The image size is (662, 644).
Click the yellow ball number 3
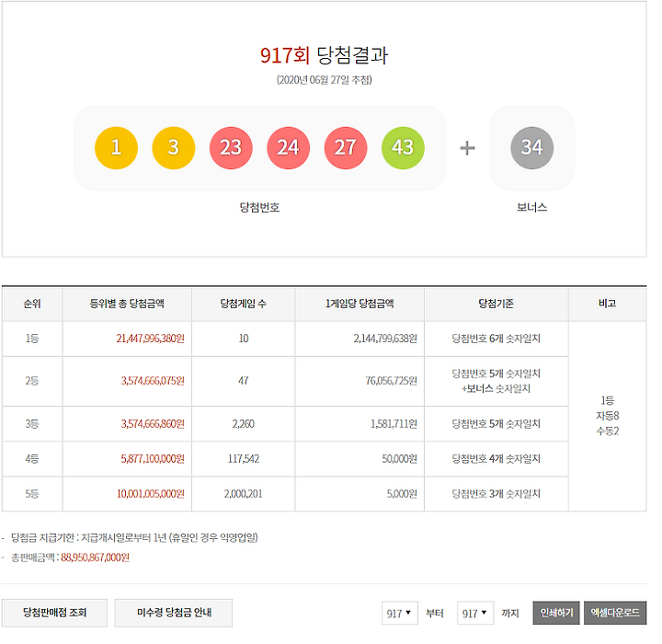point(174,148)
